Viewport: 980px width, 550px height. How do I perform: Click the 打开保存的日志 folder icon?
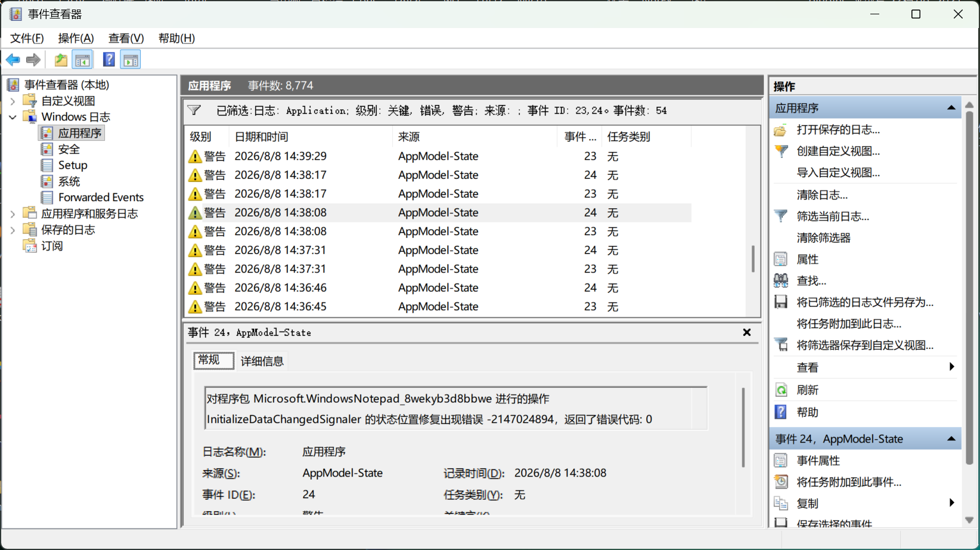(780, 130)
